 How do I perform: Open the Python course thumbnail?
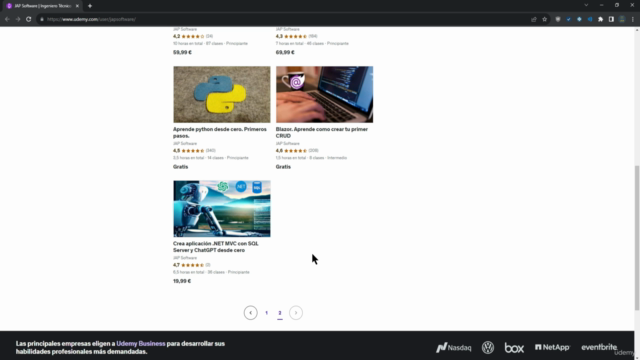222,94
